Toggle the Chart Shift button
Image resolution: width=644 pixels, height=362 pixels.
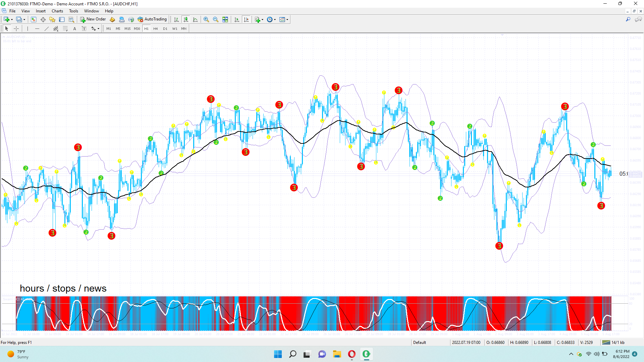pyautogui.click(x=246, y=19)
